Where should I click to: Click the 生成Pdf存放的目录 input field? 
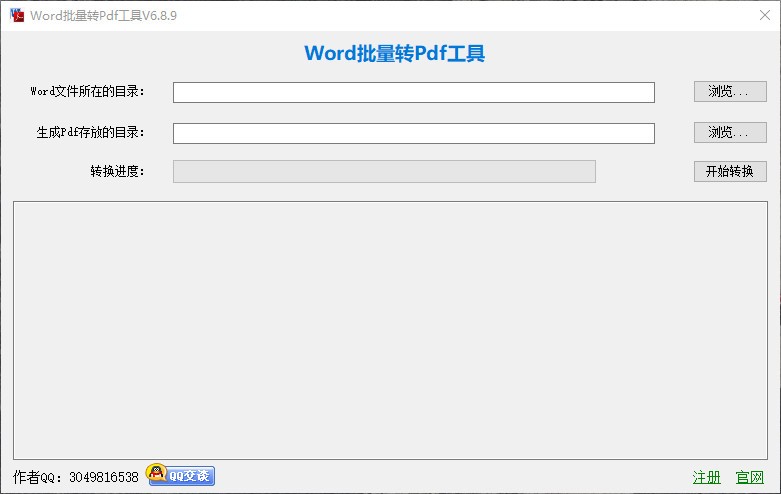pyautogui.click(x=413, y=133)
